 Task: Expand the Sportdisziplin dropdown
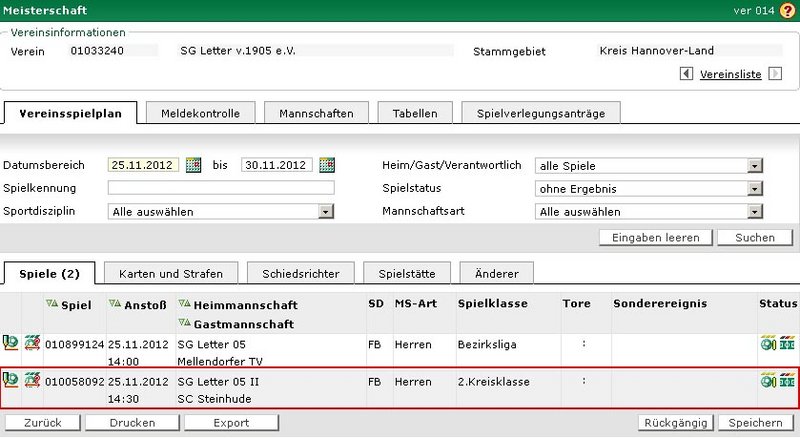click(x=325, y=211)
